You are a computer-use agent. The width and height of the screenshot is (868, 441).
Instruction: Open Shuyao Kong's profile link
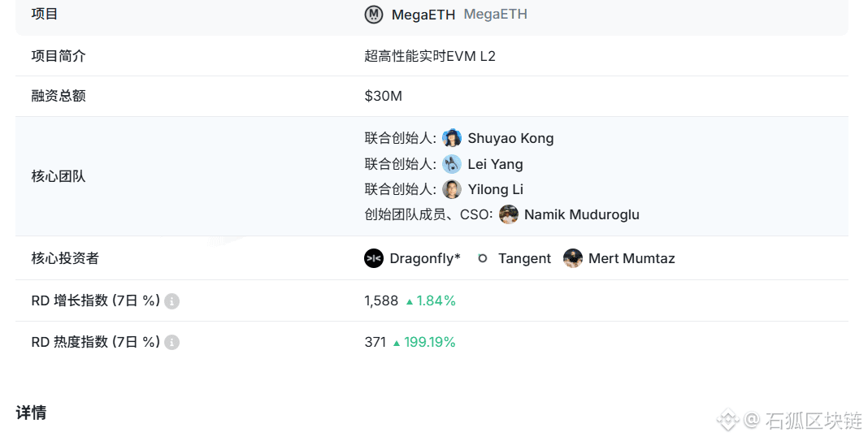pyautogui.click(x=510, y=138)
